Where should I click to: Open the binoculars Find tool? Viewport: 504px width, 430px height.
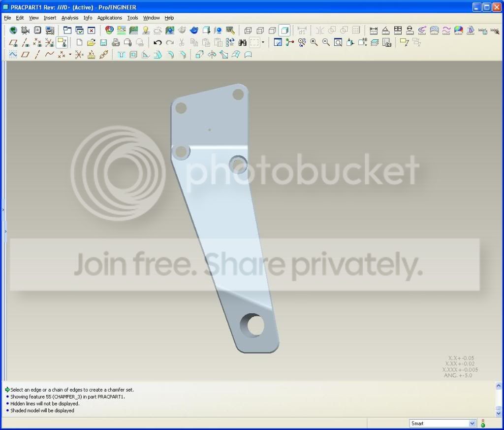pyautogui.click(x=242, y=42)
